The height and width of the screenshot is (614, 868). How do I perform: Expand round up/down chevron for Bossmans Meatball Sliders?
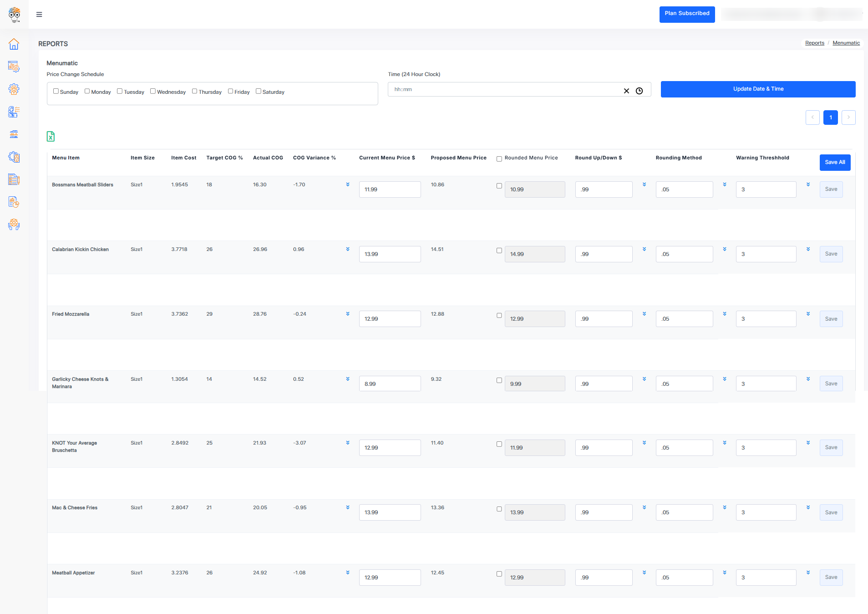click(x=644, y=184)
